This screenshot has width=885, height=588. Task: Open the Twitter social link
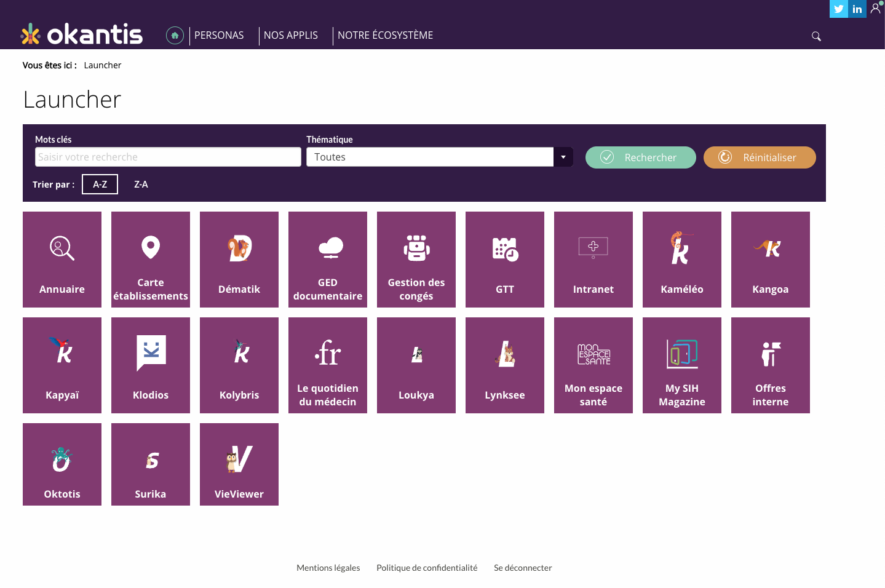coord(839,9)
